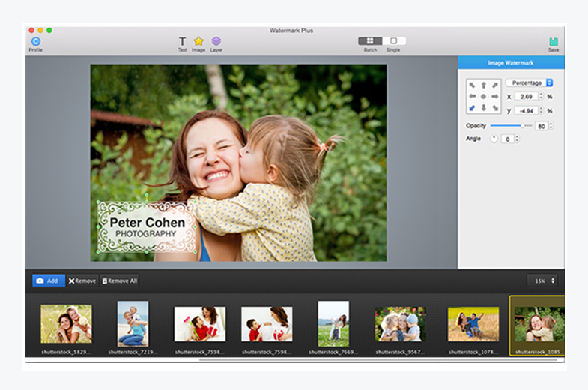Screen dimensions: 588x390
Task: Switch to Batch mode
Action: click(x=370, y=41)
